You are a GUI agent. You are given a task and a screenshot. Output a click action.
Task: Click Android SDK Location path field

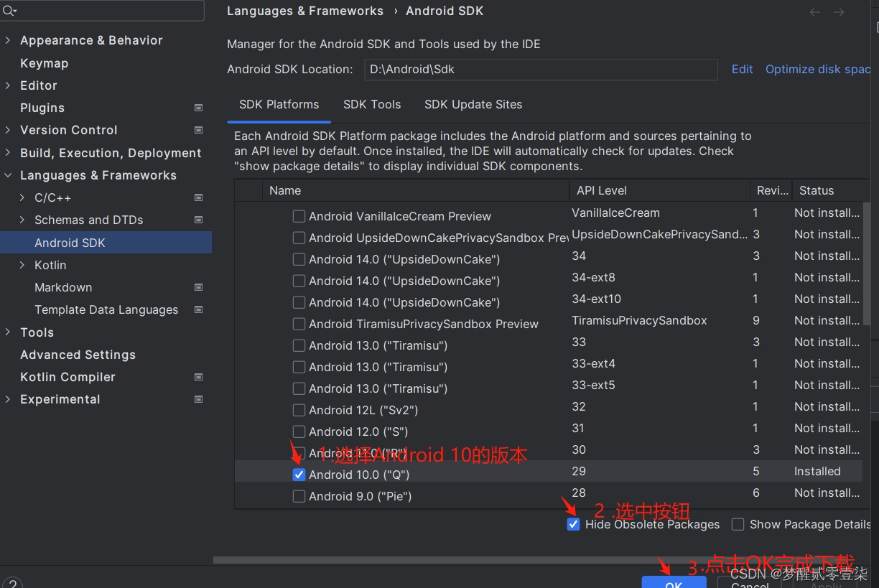[x=540, y=70]
